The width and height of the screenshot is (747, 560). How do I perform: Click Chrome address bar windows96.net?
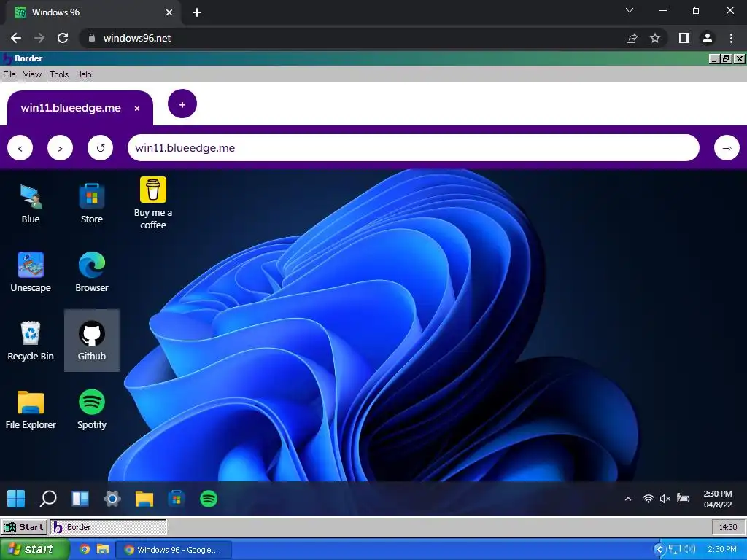(x=352, y=38)
